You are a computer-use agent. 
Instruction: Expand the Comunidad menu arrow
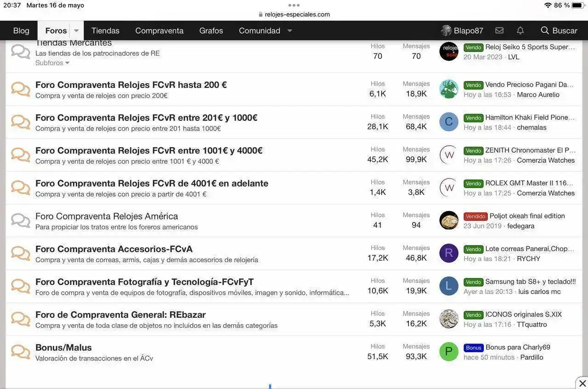point(289,30)
